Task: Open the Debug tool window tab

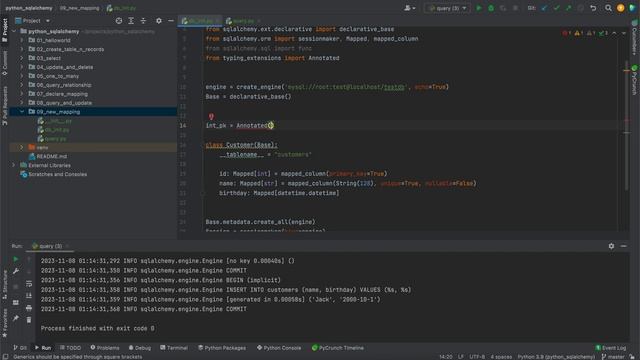Action: click(140, 348)
